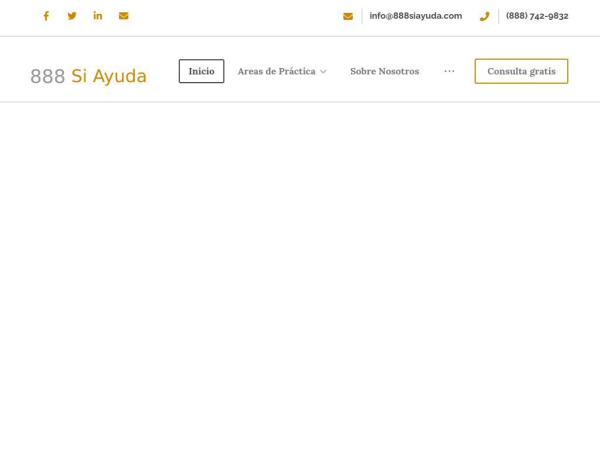This screenshot has height=450, width=600.
Task: Expand the three-dots overflow menu
Action: (449, 71)
